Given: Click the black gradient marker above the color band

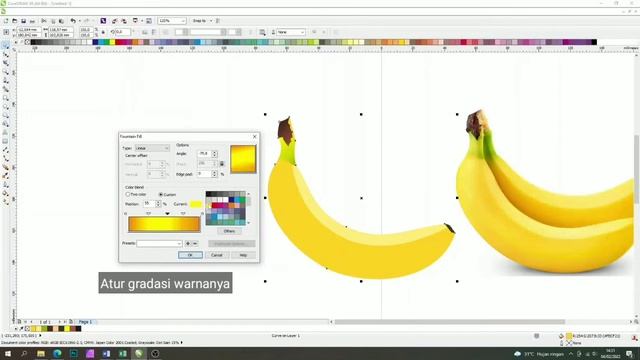Looking at the screenshot, I should 167,213.
